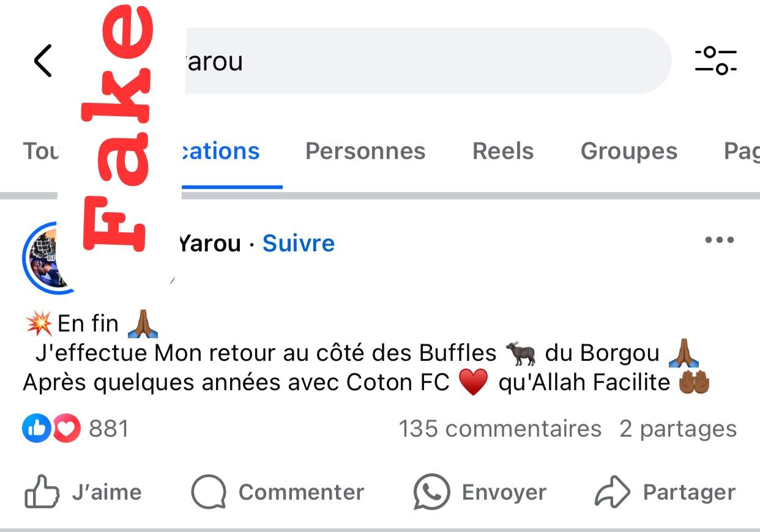Open the search filters icon
Screen dimensions: 760x532
[x=715, y=61]
